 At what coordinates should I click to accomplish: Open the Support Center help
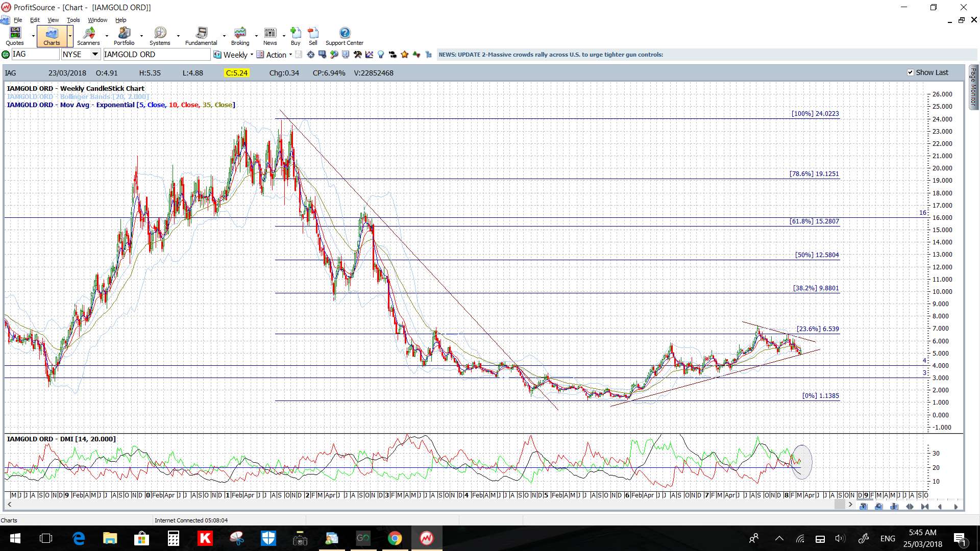click(345, 36)
